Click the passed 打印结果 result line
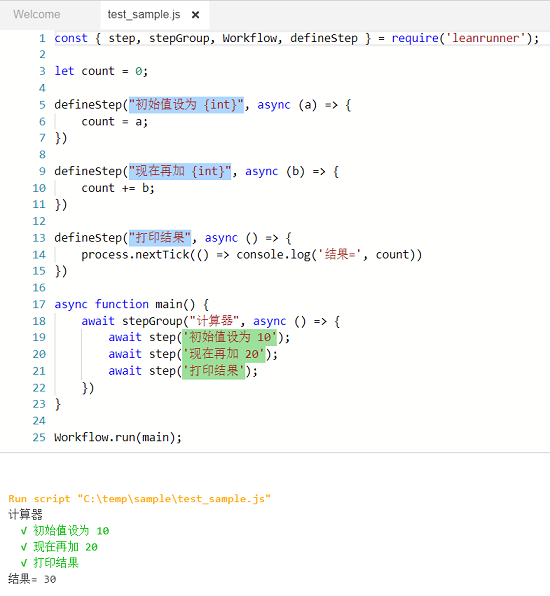The image size is (550, 596). pos(50,563)
